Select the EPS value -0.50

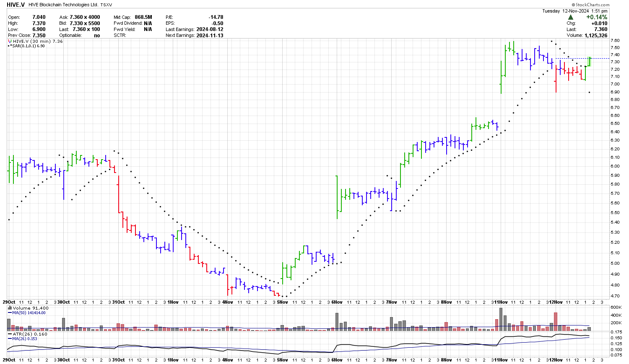tap(217, 23)
